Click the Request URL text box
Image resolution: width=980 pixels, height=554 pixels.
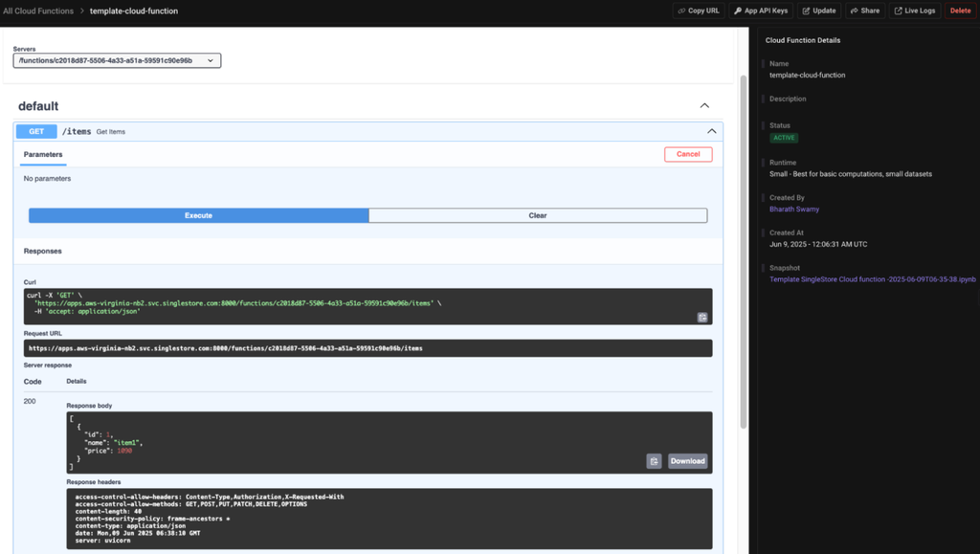tap(368, 348)
